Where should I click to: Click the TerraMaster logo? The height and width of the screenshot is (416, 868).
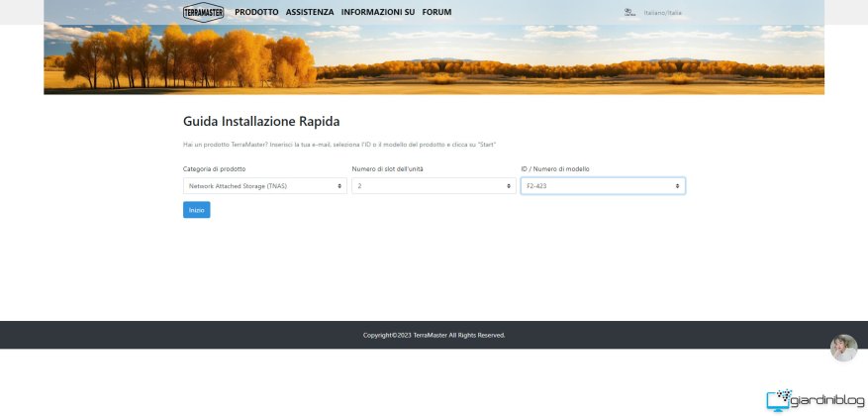coord(203,12)
